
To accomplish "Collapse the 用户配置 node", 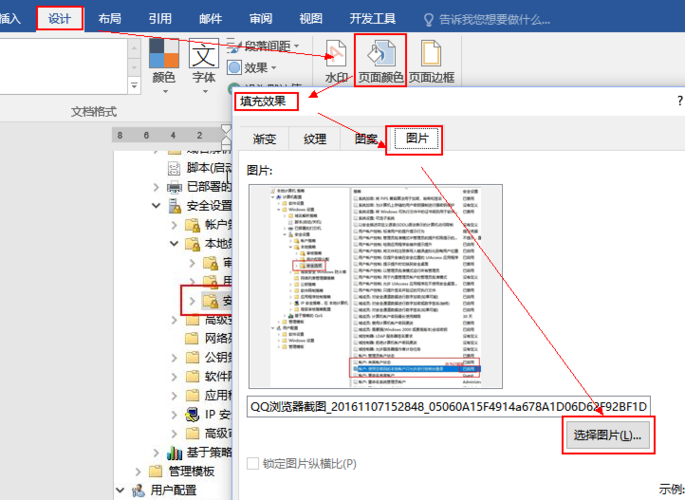I will pos(120,490).
